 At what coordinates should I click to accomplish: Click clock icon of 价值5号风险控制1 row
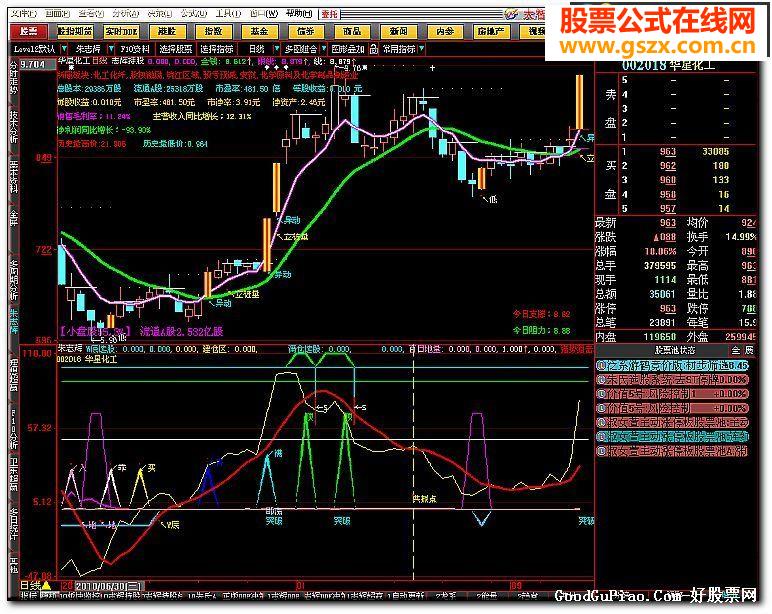pos(601,394)
